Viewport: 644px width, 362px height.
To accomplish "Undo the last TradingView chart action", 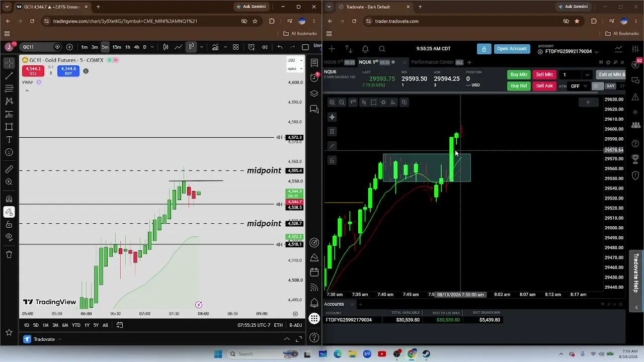I will [x=280, y=47].
